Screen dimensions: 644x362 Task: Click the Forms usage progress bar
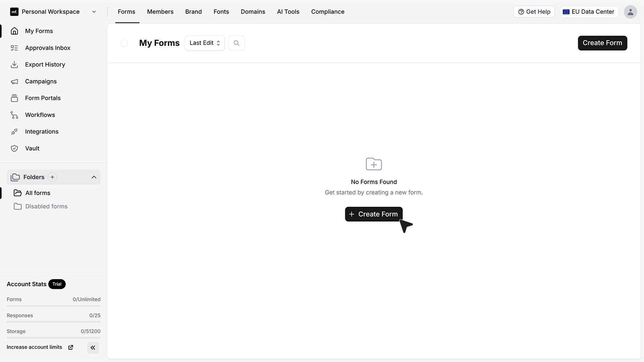(x=54, y=306)
